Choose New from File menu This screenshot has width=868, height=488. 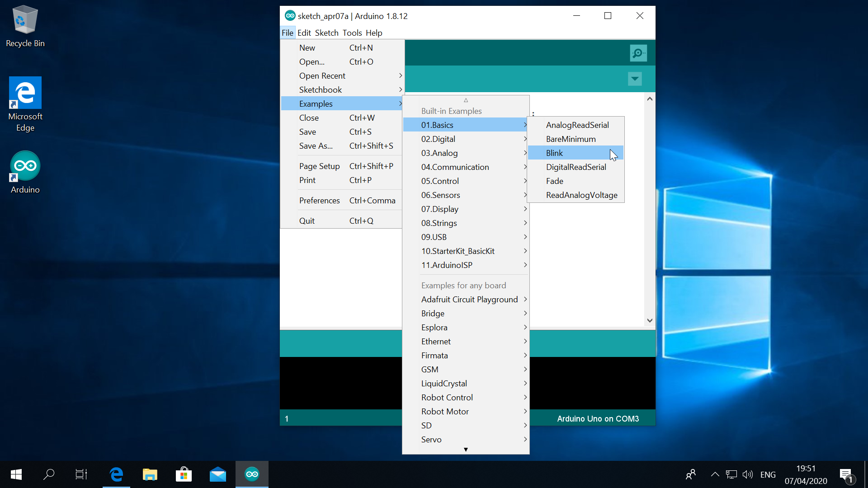coord(342,48)
